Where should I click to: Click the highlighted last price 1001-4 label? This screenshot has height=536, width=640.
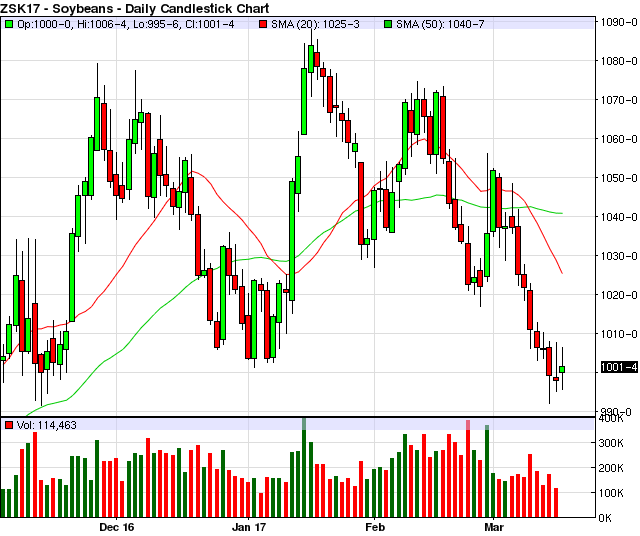click(x=619, y=367)
